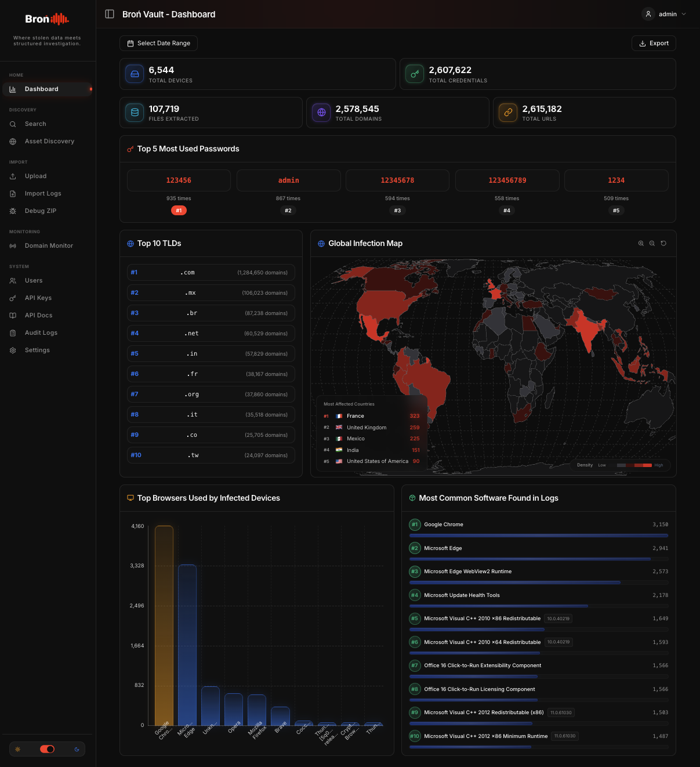Click Mexico in affected countries list

tap(371, 439)
